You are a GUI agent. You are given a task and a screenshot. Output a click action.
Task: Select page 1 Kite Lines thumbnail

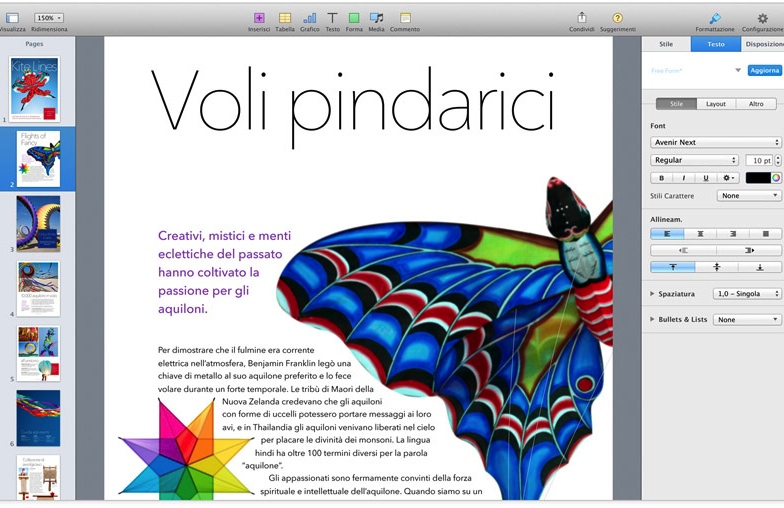click(34, 89)
